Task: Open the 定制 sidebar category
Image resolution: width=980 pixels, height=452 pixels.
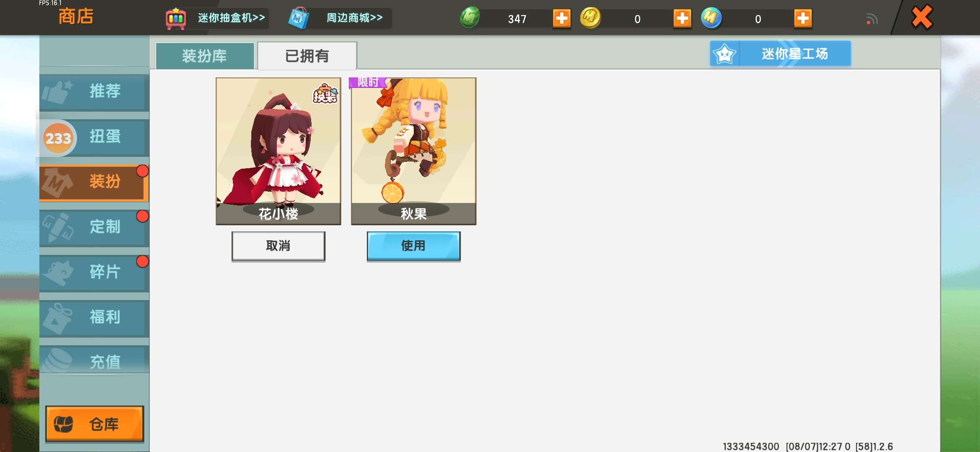Action: point(94,227)
